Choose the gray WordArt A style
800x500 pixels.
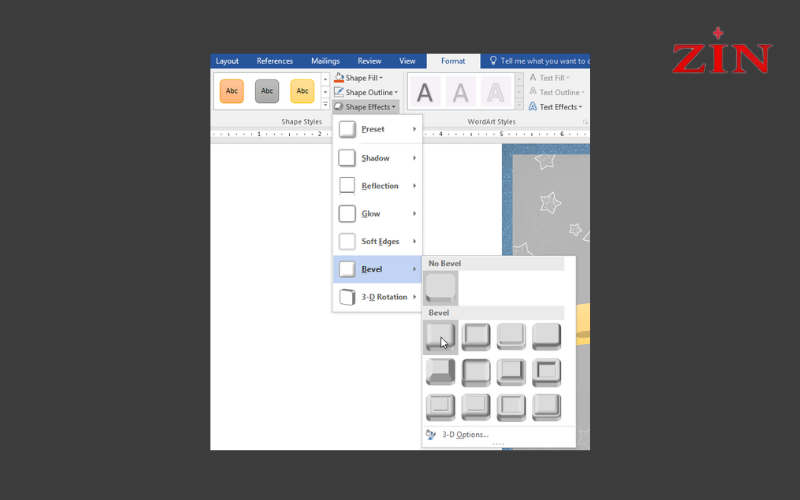coord(460,92)
